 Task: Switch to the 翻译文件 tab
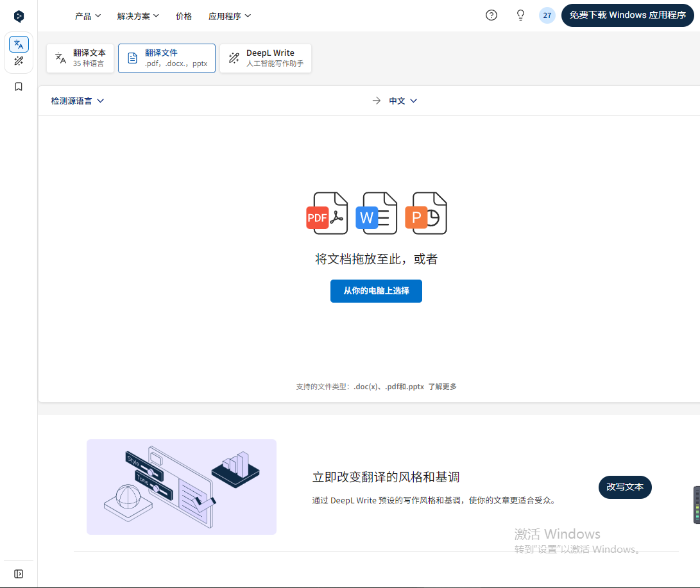[167, 58]
